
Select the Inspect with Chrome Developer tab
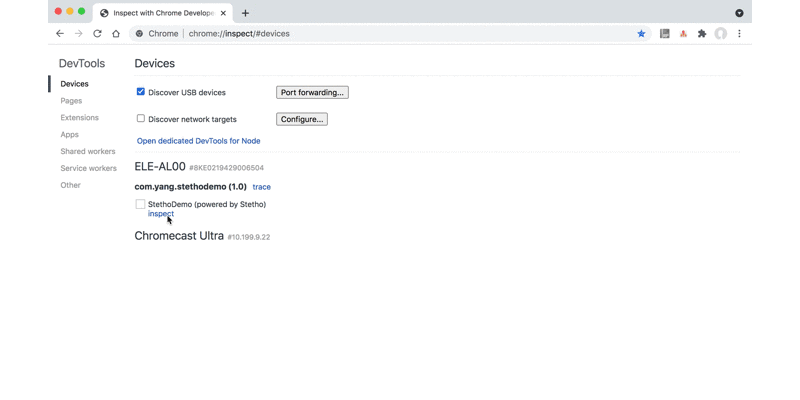click(162, 13)
